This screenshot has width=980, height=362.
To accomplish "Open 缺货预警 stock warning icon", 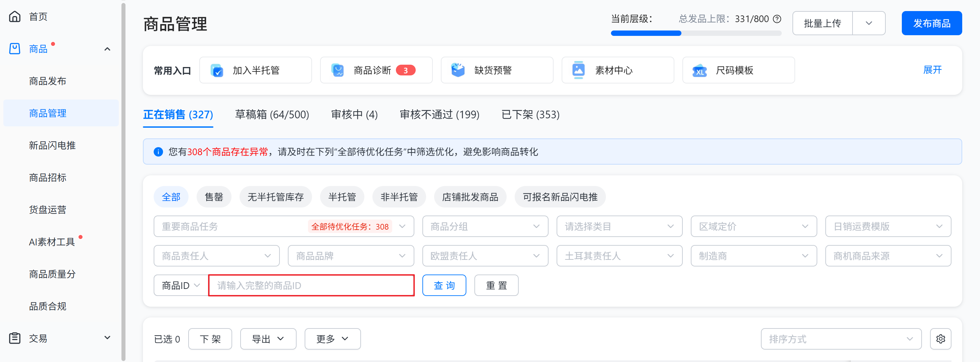I will (458, 70).
